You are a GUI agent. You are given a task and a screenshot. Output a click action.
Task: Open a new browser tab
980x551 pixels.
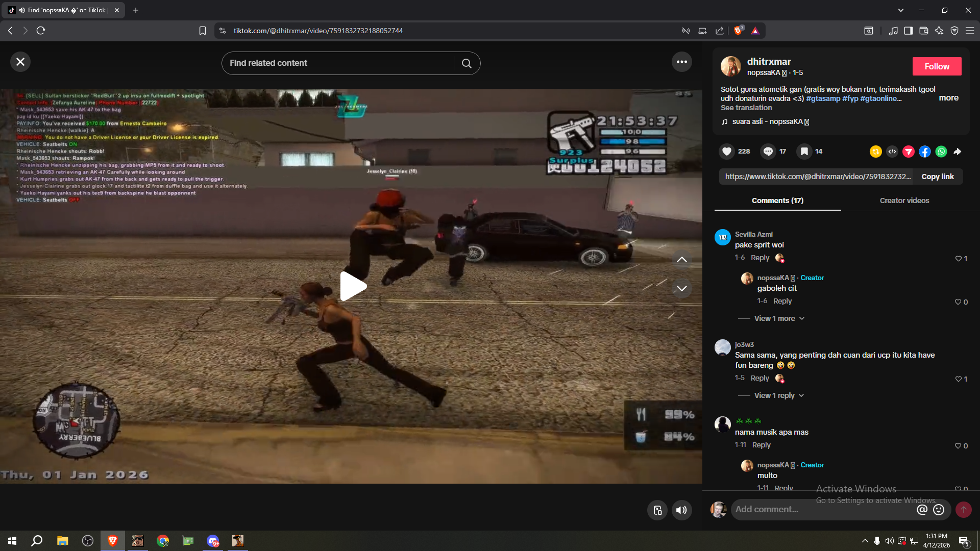pyautogui.click(x=136, y=10)
